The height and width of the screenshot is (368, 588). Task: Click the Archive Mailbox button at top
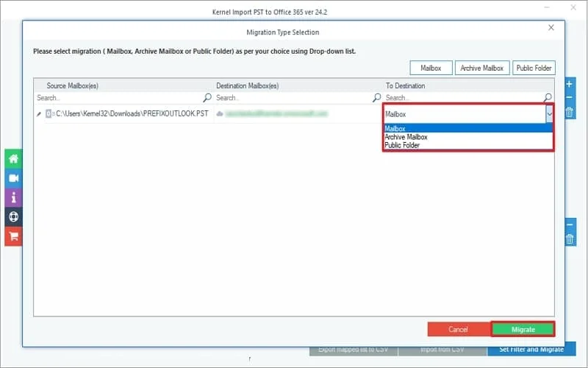(x=482, y=68)
